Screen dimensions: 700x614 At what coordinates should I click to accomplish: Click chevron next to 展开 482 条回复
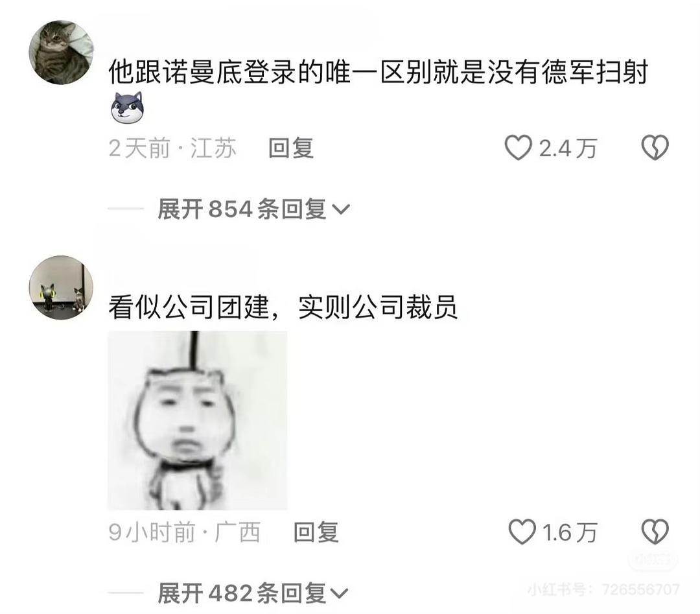[x=339, y=593]
